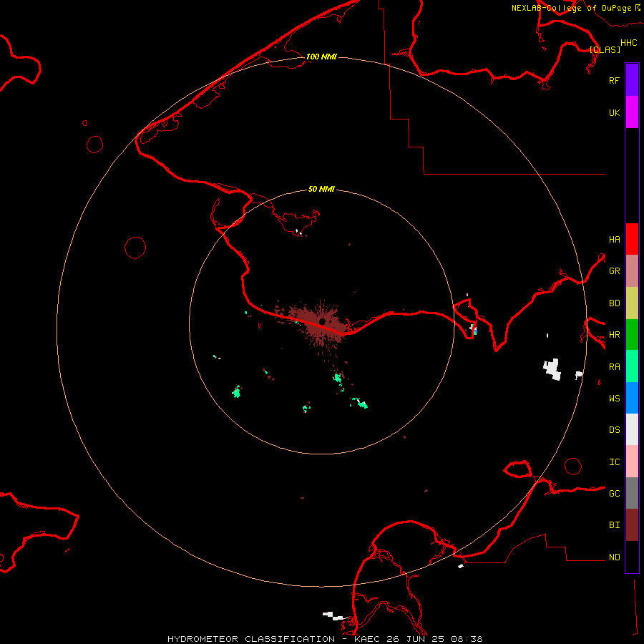Image resolution: width=644 pixels, height=644 pixels.
Task: Click the "UK" legend label
Action: pyautogui.click(x=614, y=113)
